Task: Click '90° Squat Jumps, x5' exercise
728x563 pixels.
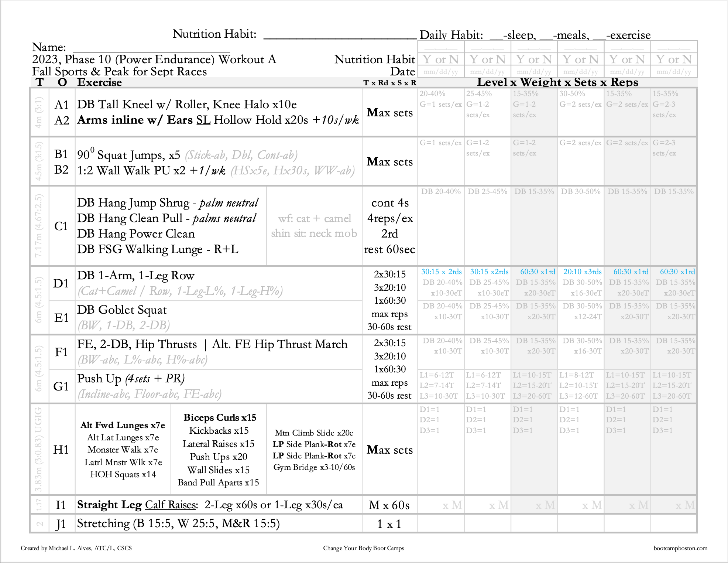Action: click(x=128, y=154)
